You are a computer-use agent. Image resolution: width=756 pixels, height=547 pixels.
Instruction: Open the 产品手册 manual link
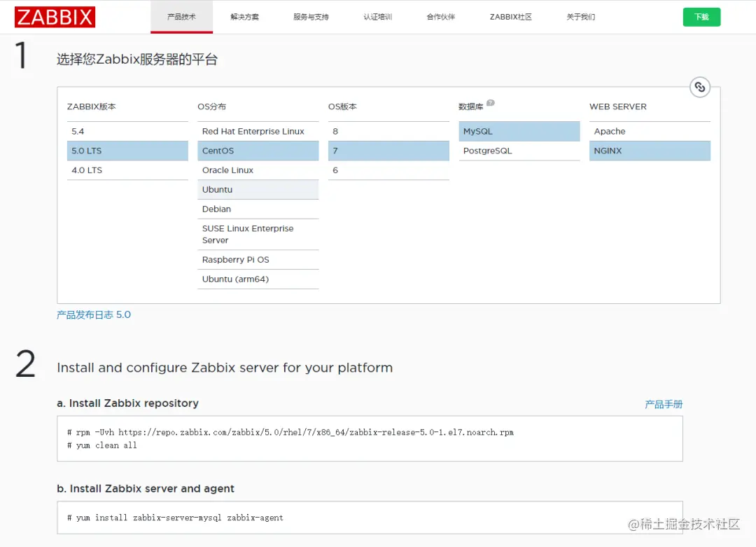point(664,404)
